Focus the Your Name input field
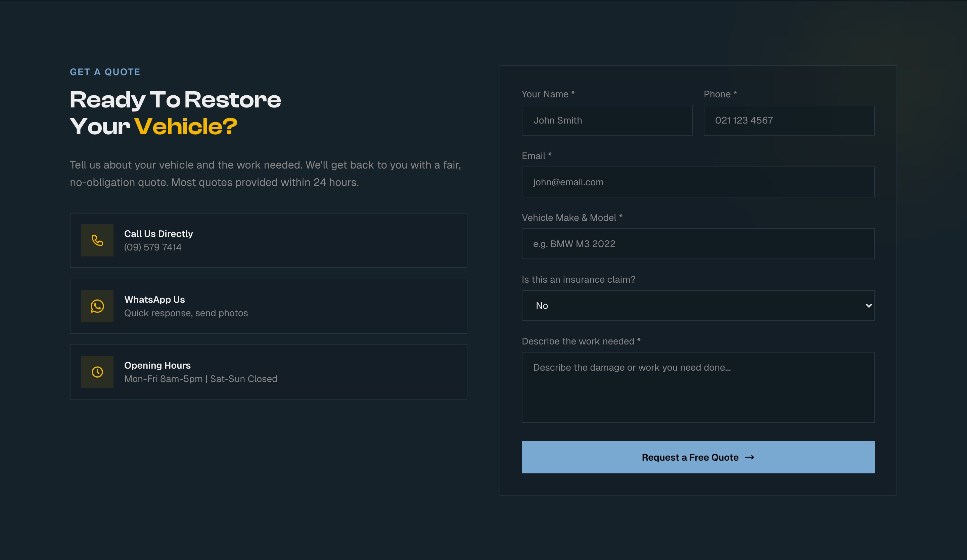The image size is (967, 560). (607, 121)
